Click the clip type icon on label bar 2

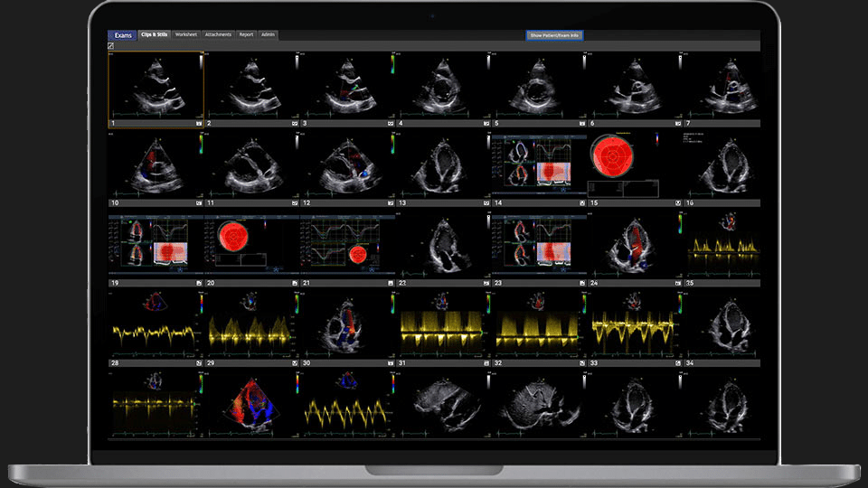295,124
